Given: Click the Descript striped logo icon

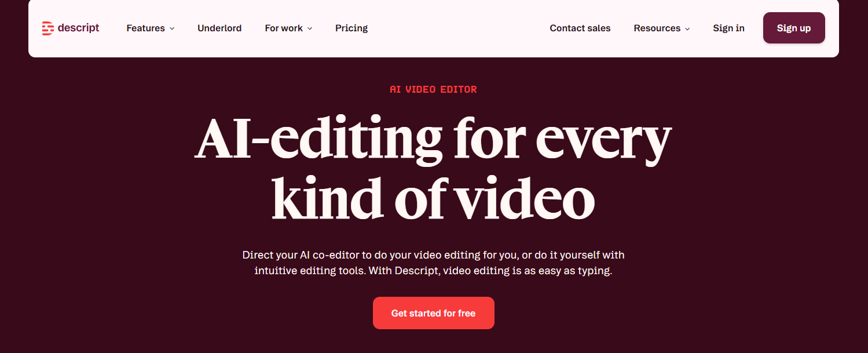Looking at the screenshot, I should point(48,28).
